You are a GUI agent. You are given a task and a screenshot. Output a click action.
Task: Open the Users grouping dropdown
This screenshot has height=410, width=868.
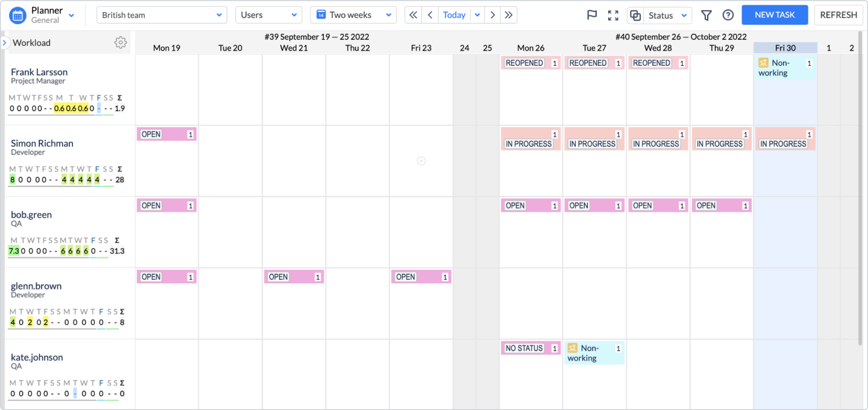coord(269,15)
